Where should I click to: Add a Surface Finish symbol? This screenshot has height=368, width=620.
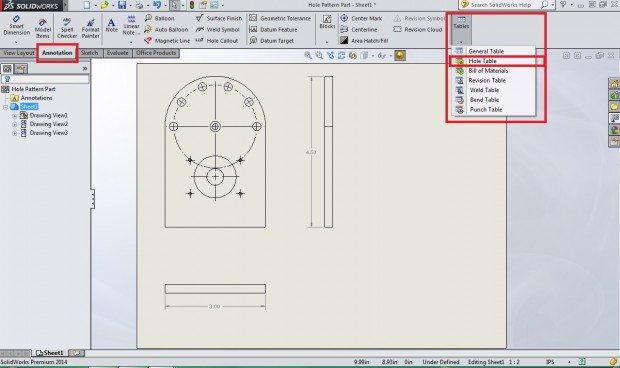click(219, 18)
